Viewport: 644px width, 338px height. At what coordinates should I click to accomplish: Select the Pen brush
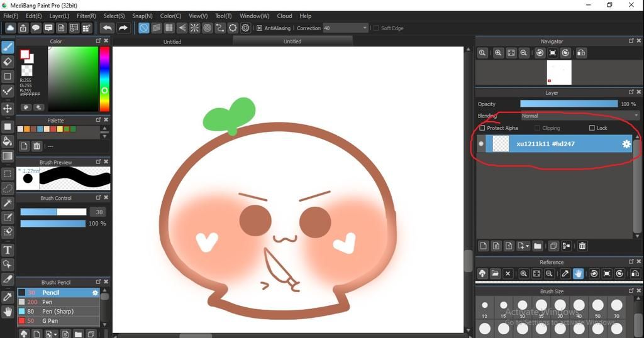[x=58, y=302]
